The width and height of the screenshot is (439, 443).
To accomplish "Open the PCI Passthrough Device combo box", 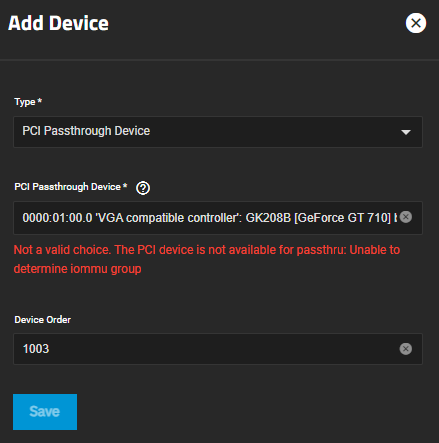I will click(x=218, y=218).
